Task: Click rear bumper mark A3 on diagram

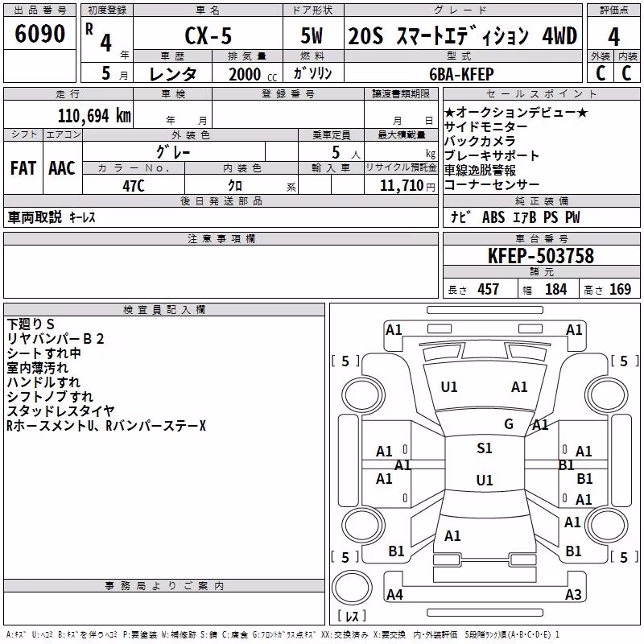Action: click(x=573, y=594)
